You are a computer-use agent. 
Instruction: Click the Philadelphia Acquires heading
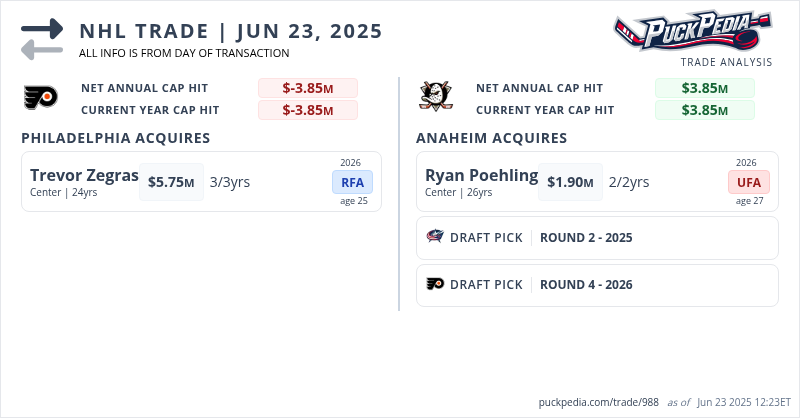point(115,138)
